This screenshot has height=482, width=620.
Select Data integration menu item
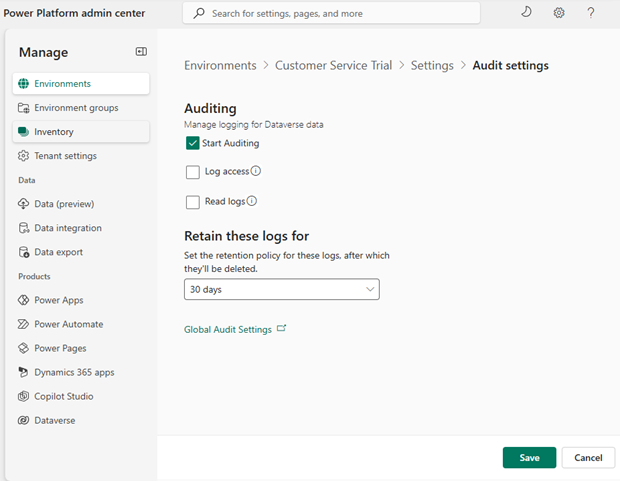(x=81, y=228)
